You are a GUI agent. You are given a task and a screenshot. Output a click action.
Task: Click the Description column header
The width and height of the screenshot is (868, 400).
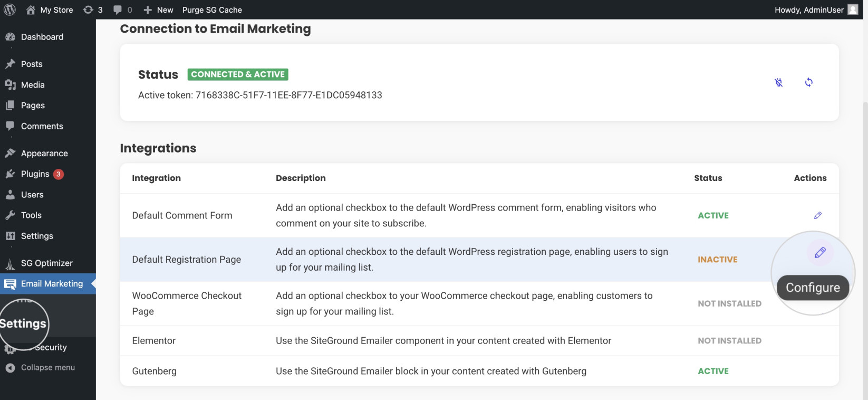[301, 178]
